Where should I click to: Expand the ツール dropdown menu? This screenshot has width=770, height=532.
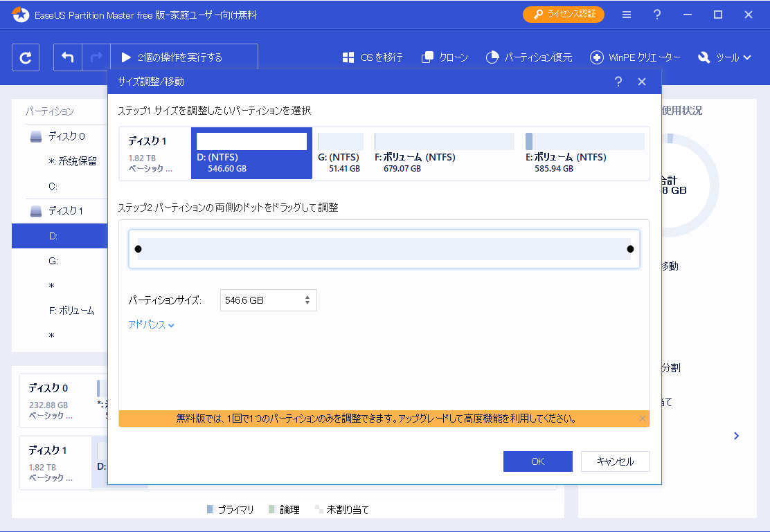(724, 57)
